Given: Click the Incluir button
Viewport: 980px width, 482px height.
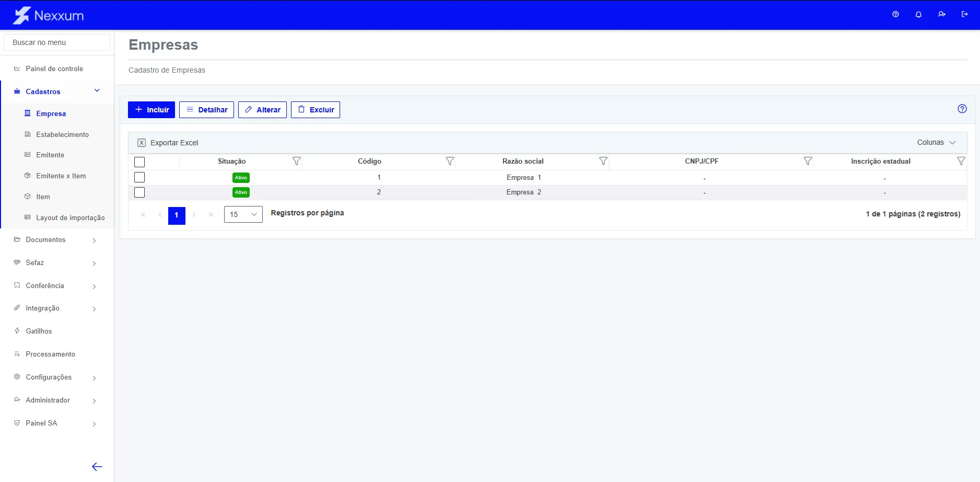Looking at the screenshot, I should click(x=151, y=110).
